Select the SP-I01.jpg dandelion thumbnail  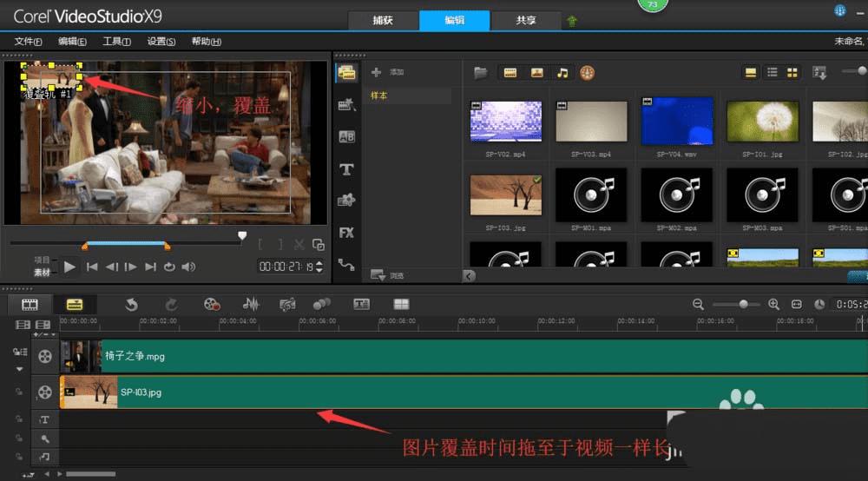click(762, 122)
